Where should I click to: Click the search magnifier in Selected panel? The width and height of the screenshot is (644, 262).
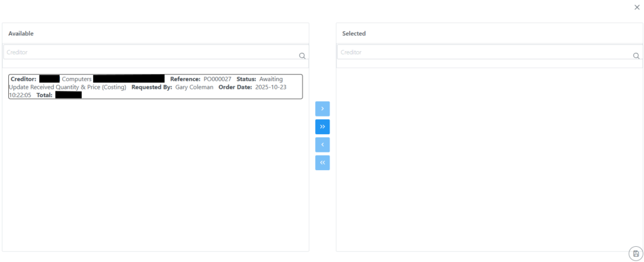(635, 55)
